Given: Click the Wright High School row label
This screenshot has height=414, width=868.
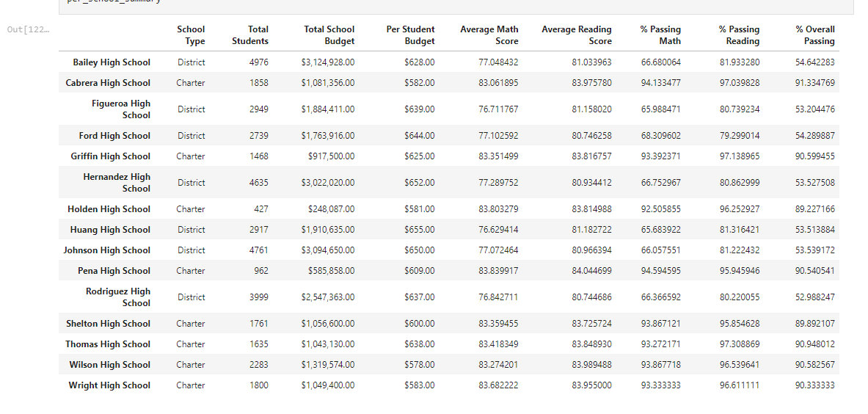Looking at the screenshot, I should click(x=109, y=385).
